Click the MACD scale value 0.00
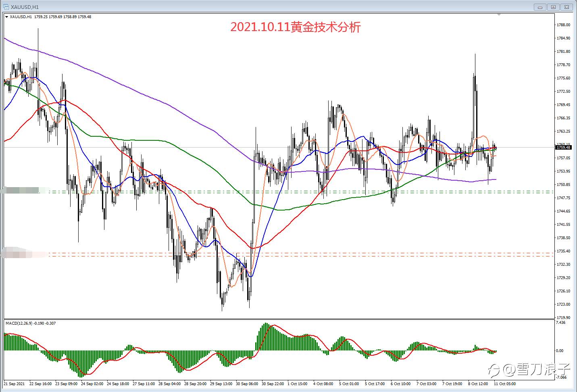 pos(560,351)
